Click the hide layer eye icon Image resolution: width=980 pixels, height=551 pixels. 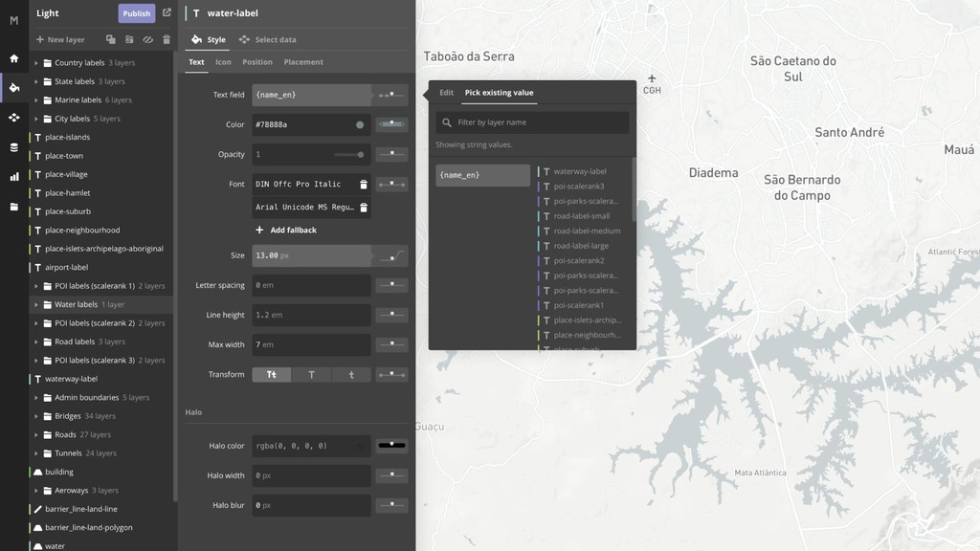[147, 40]
